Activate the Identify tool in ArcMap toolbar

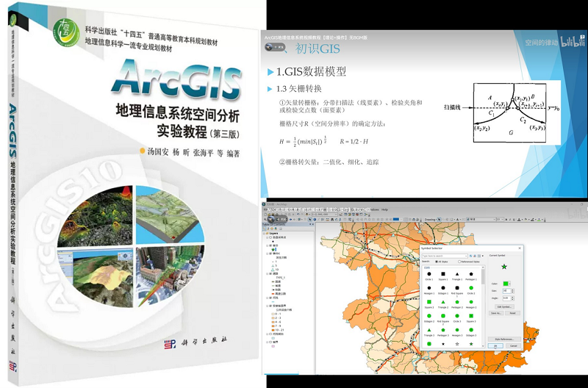(x=315, y=219)
